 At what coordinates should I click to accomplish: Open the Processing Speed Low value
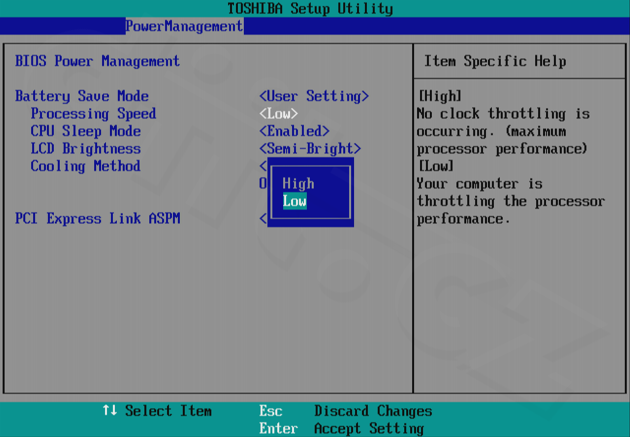(278, 114)
